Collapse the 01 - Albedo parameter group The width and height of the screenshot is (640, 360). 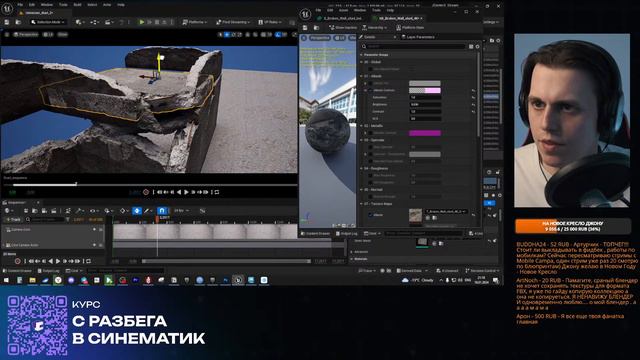coord(361,76)
